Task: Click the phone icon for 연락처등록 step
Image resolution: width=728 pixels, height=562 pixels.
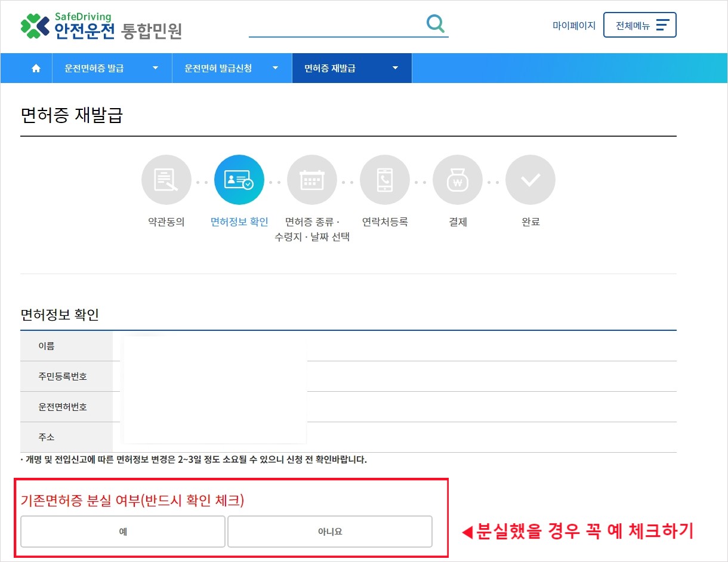Action: coord(384,179)
